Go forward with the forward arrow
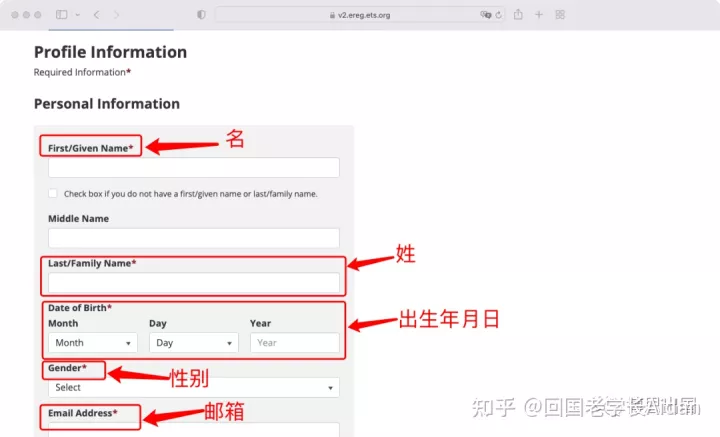 (116, 15)
